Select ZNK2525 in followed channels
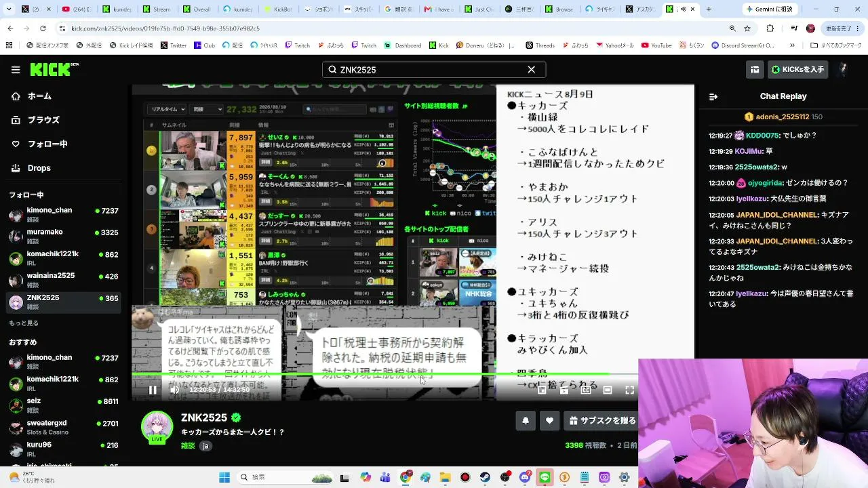The image size is (868, 488). tap(64, 302)
